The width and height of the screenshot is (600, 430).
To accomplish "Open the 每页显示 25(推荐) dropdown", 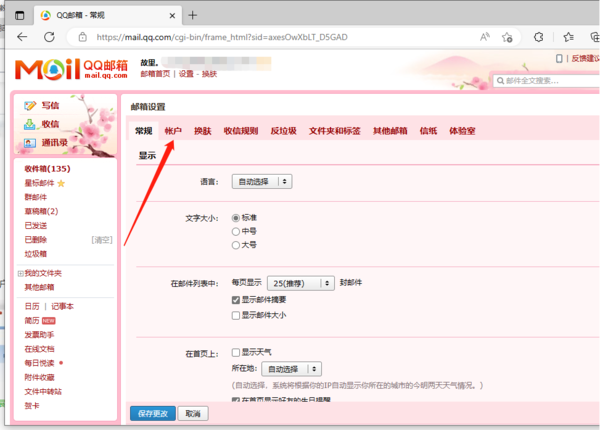I will [301, 283].
